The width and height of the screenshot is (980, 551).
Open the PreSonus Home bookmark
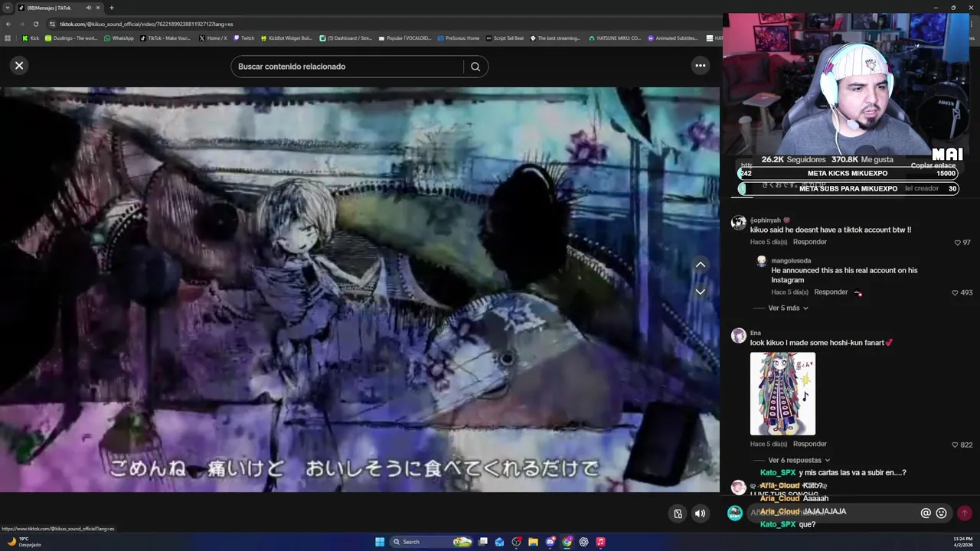click(459, 37)
